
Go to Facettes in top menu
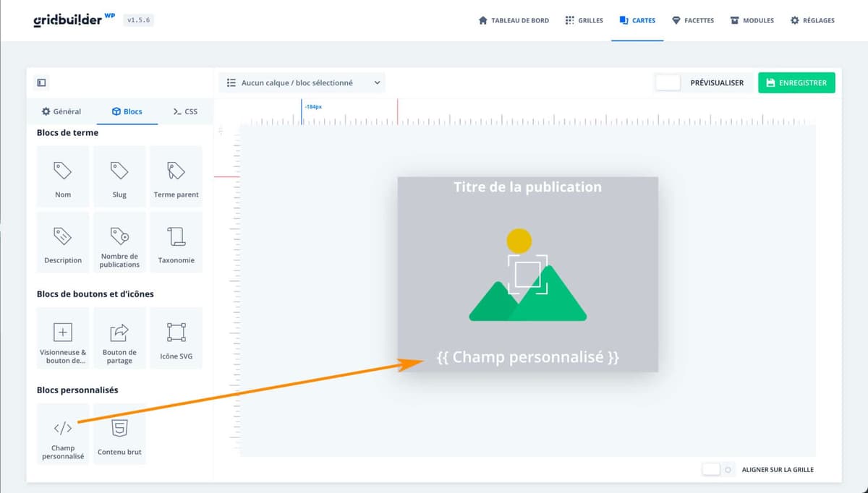click(x=692, y=20)
